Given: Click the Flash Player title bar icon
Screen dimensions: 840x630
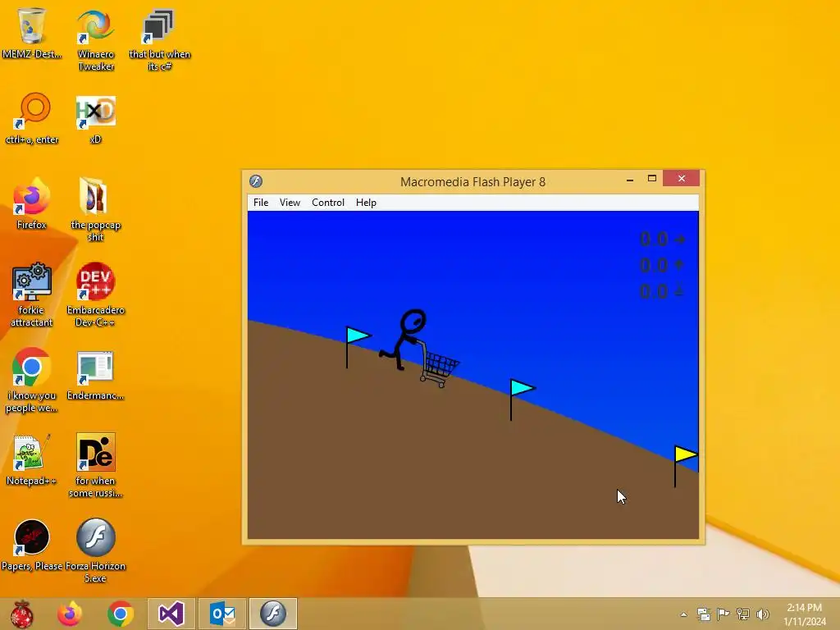Looking at the screenshot, I should pyautogui.click(x=256, y=181).
